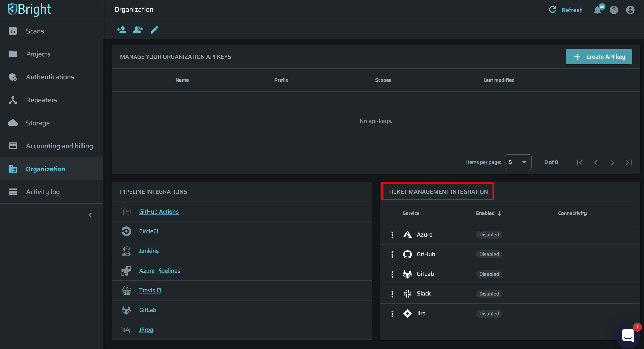The image size is (644, 349).
Task: Open the Jira row options menu
Action: coord(392,314)
